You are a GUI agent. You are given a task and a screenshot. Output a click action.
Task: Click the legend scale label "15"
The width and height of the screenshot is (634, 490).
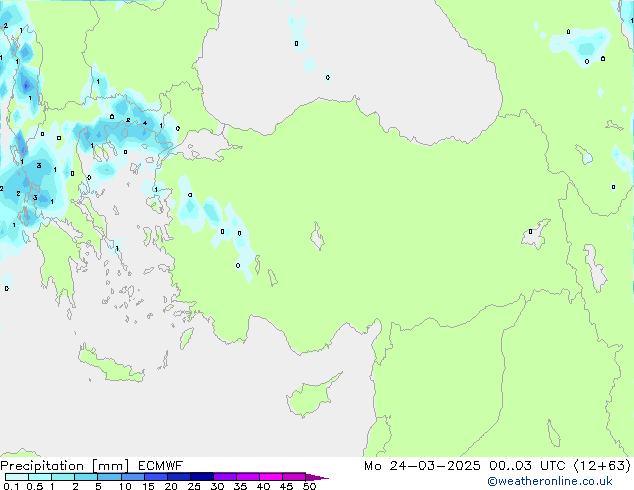(x=148, y=486)
